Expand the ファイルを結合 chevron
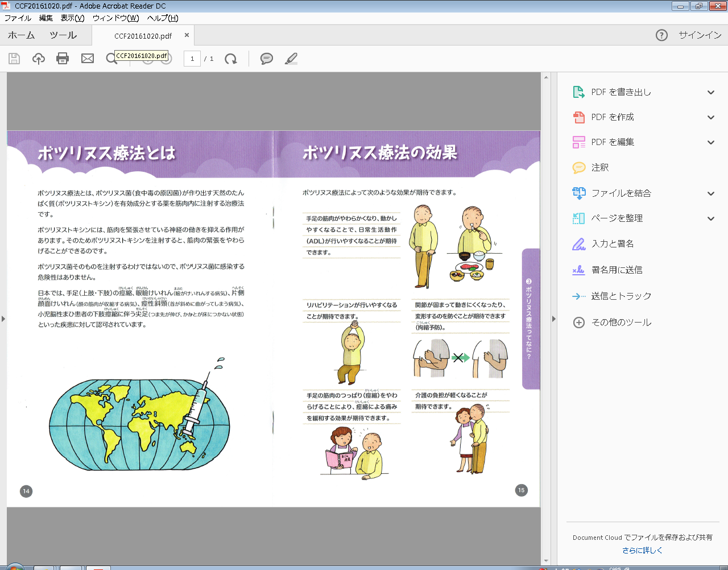The height and width of the screenshot is (570, 728). (x=711, y=193)
